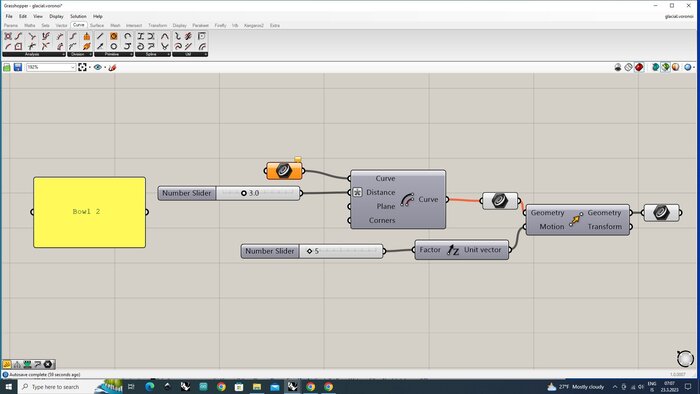This screenshot has width=700, height=394.
Task: Click the green widget icon at canvas bottom-left
Action: click(27, 364)
